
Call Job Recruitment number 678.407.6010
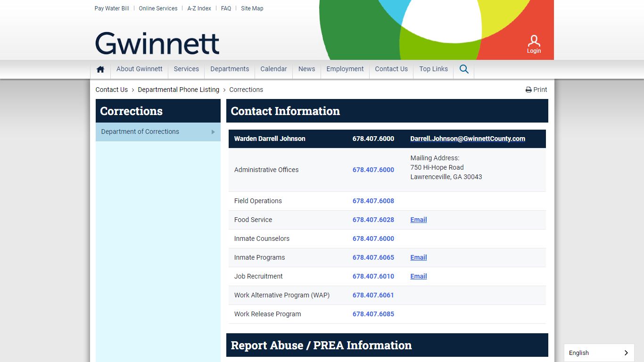(373, 276)
